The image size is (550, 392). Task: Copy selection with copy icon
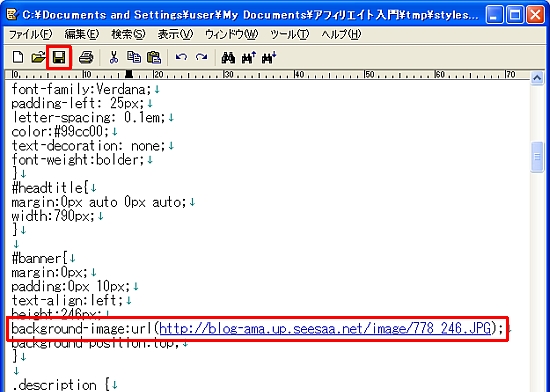[134, 58]
